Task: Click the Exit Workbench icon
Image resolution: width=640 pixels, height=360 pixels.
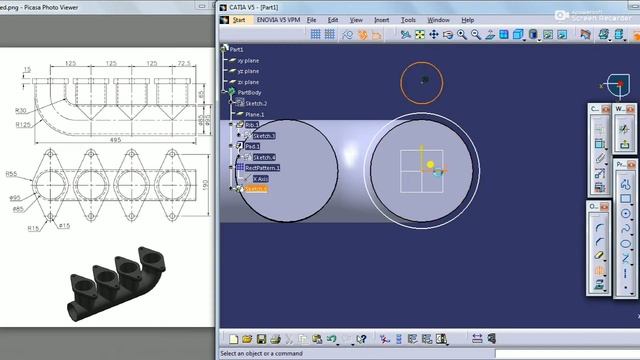Action: [624, 144]
